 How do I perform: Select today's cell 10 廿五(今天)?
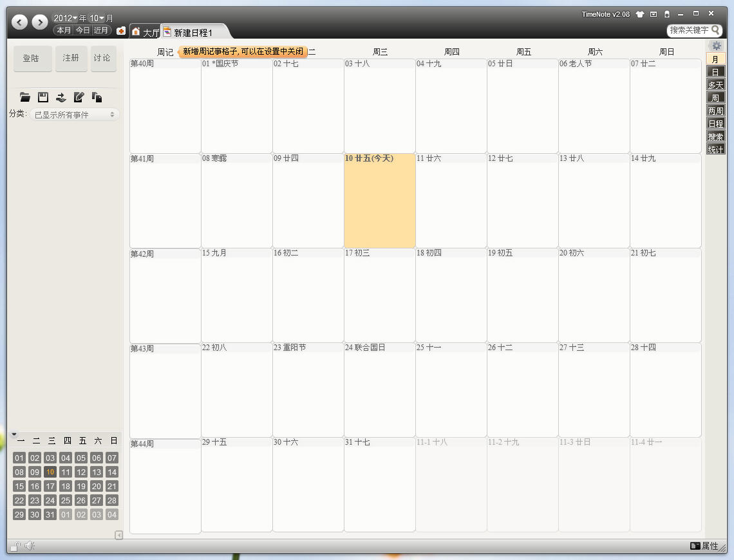point(380,201)
